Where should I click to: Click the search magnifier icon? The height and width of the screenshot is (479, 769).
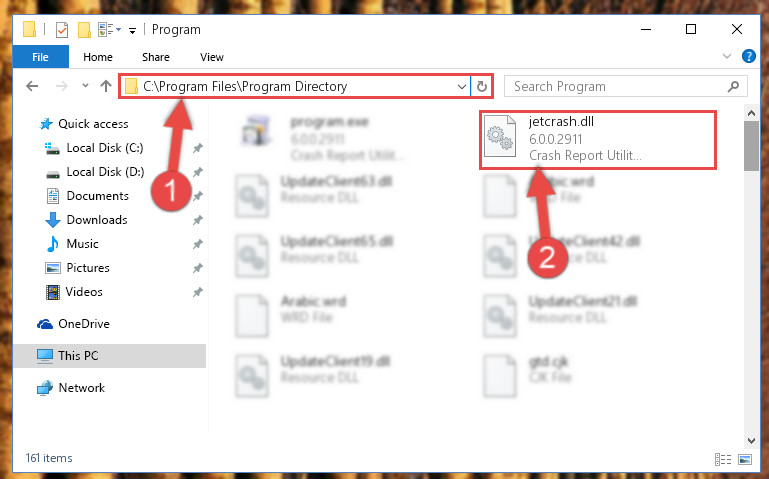point(733,87)
